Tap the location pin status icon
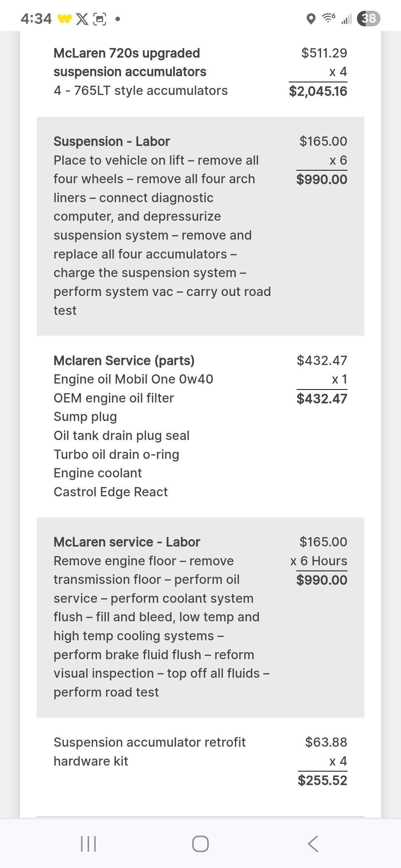 [311, 19]
